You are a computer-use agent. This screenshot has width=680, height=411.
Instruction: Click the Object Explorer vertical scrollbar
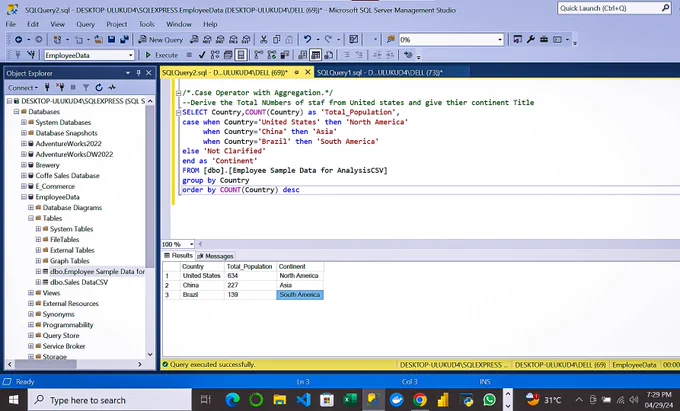(x=150, y=186)
